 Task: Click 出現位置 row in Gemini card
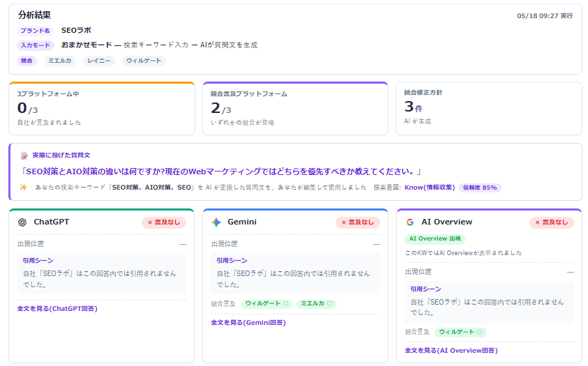[296, 244]
